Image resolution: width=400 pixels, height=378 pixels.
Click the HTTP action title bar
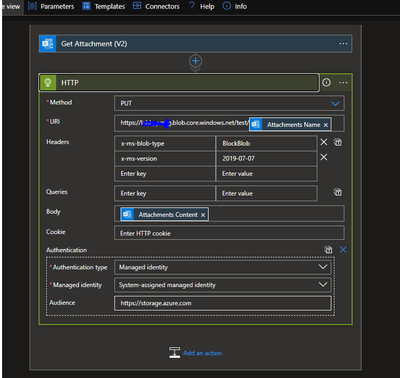[x=179, y=82]
